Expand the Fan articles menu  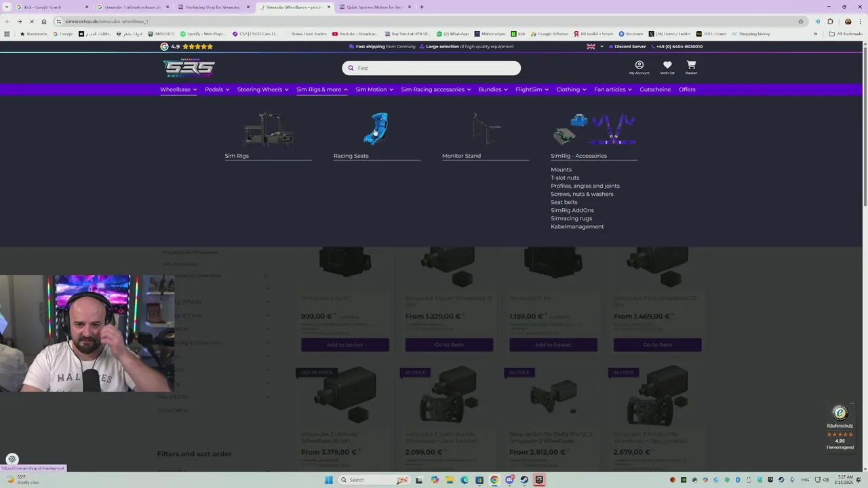click(x=613, y=89)
